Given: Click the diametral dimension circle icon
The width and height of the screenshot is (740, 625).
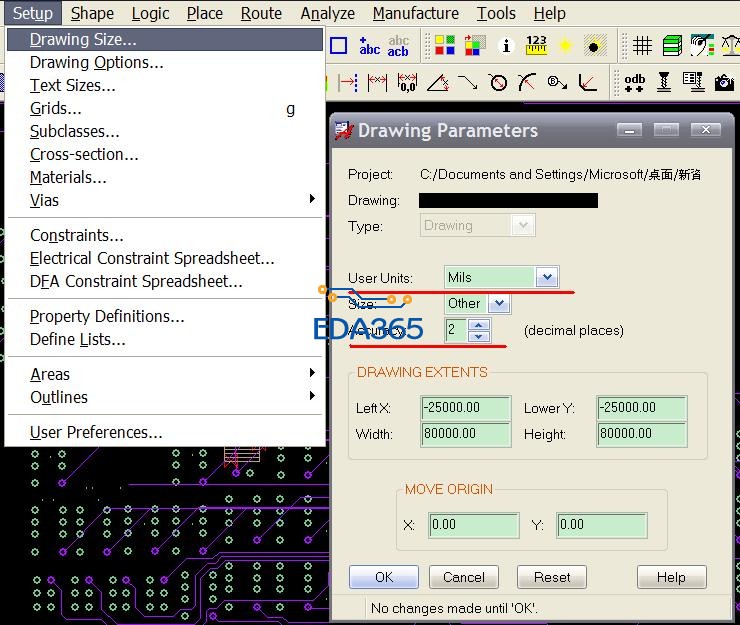Looking at the screenshot, I should click(x=498, y=83).
